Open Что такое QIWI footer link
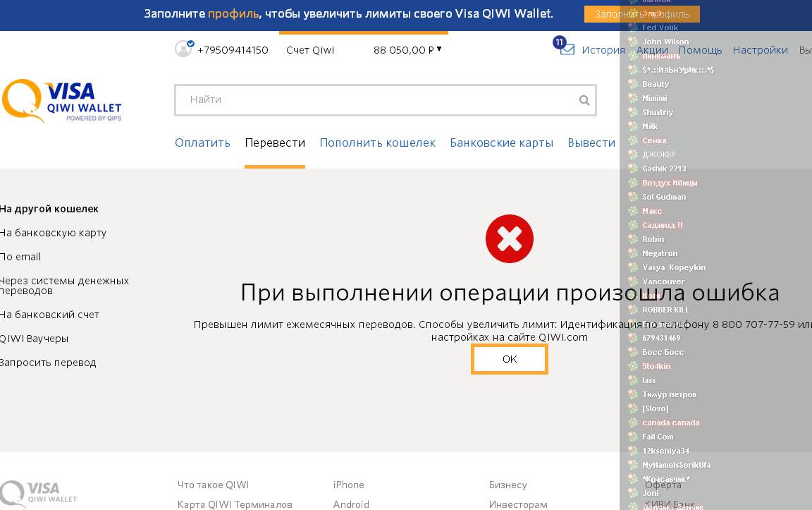 point(213,485)
